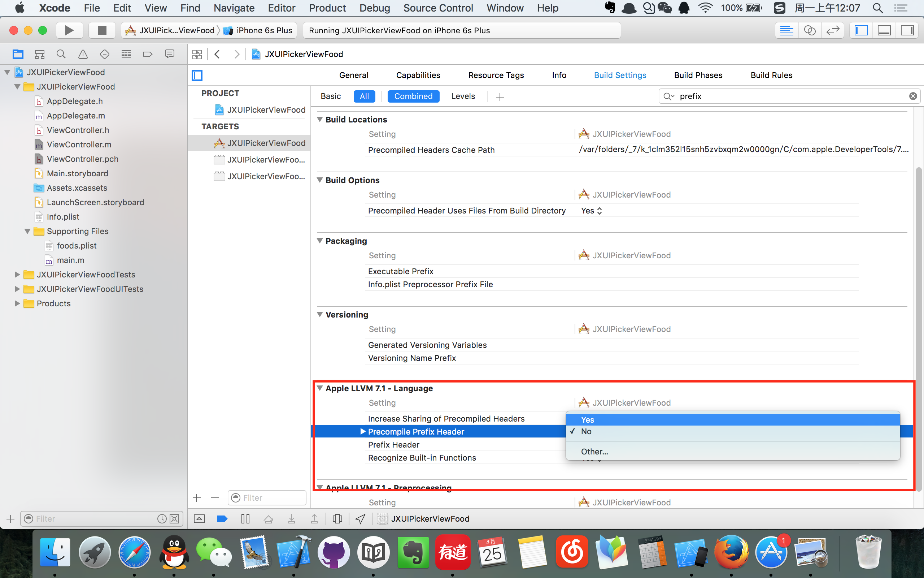
Task: Add a new target with plus button
Action: 197,498
